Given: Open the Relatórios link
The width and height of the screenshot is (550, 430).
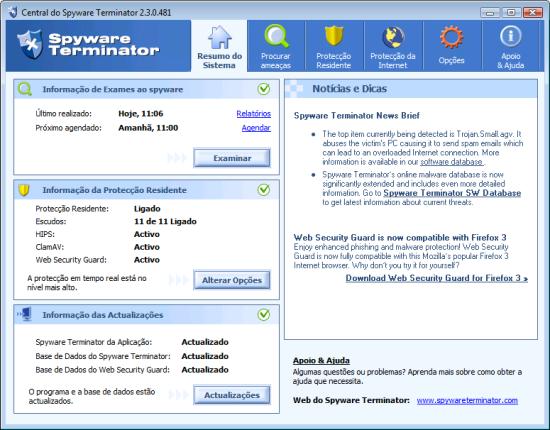Looking at the screenshot, I should [254, 114].
